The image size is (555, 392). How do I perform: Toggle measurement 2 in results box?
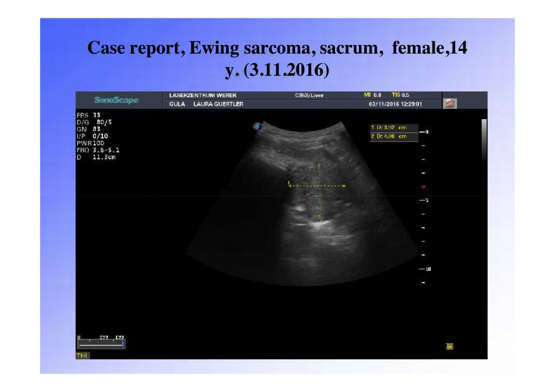[x=391, y=137]
